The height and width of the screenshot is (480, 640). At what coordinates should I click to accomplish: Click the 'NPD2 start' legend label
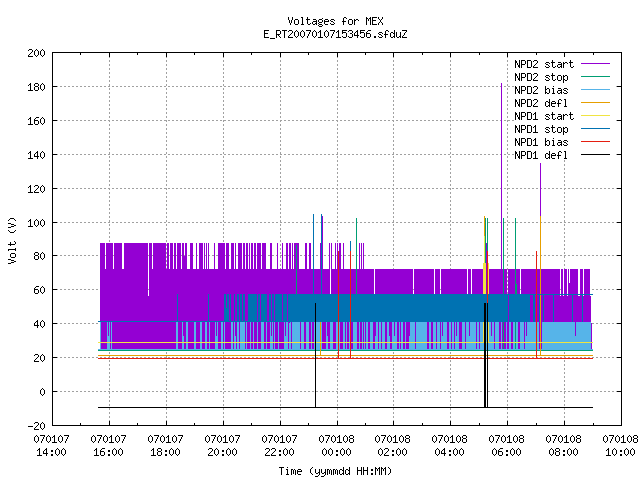tap(544, 64)
